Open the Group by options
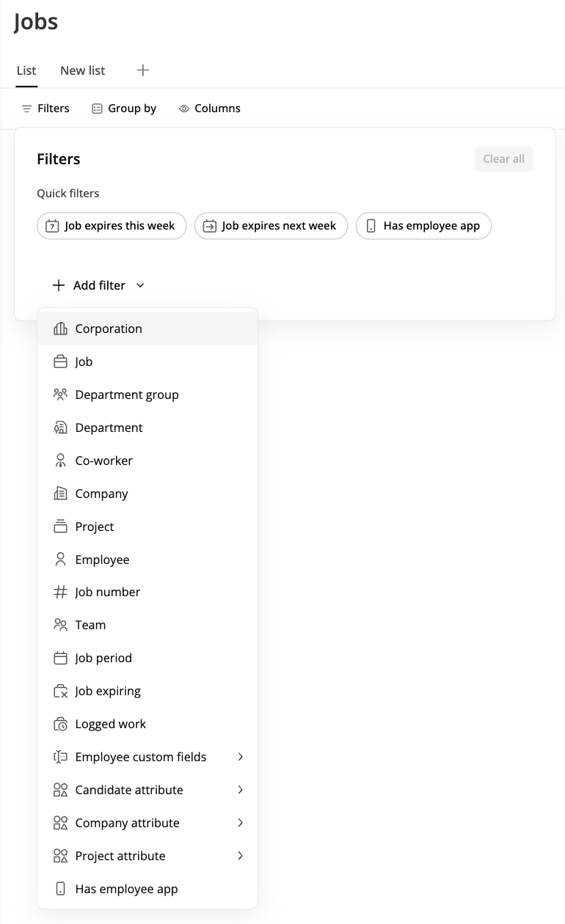565x924 pixels. pyautogui.click(x=124, y=109)
